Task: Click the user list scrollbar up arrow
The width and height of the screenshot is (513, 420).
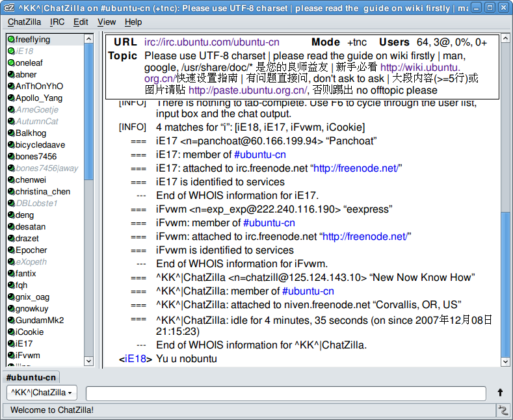Action: 88,39
